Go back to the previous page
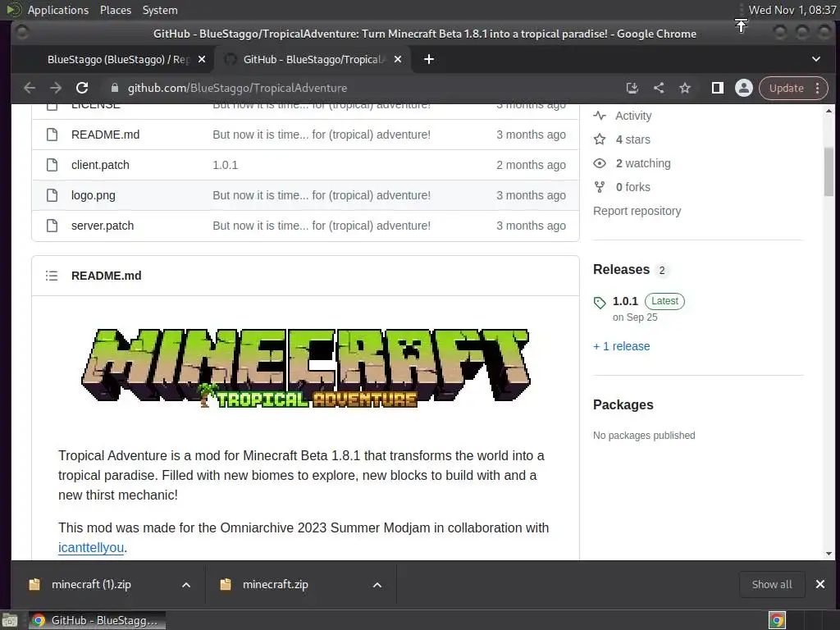 (x=30, y=88)
